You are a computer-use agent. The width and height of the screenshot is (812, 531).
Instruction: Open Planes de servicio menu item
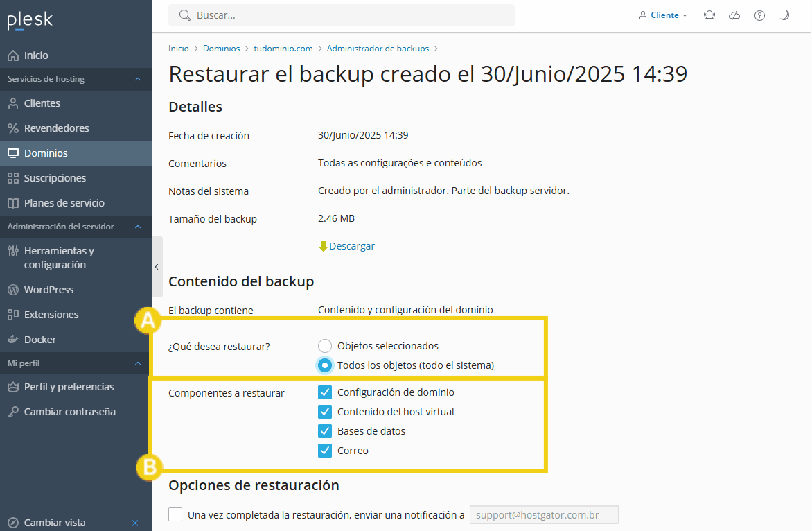coord(76,203)
